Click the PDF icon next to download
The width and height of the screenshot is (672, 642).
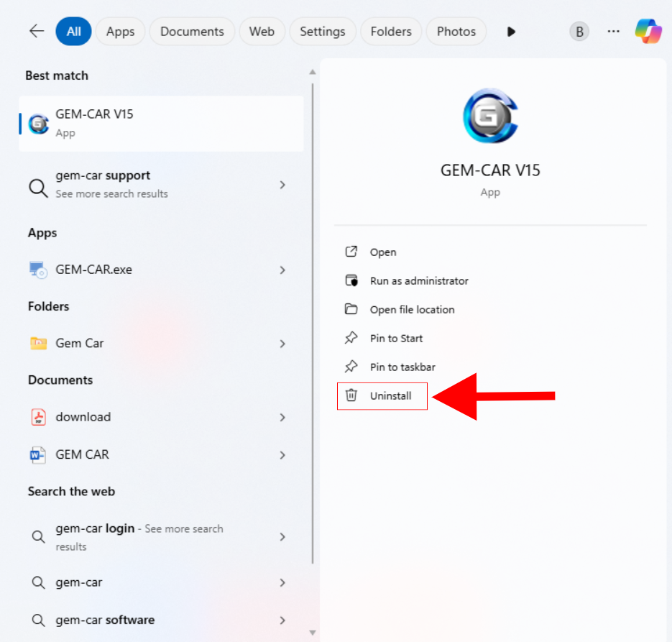point(38,417)
